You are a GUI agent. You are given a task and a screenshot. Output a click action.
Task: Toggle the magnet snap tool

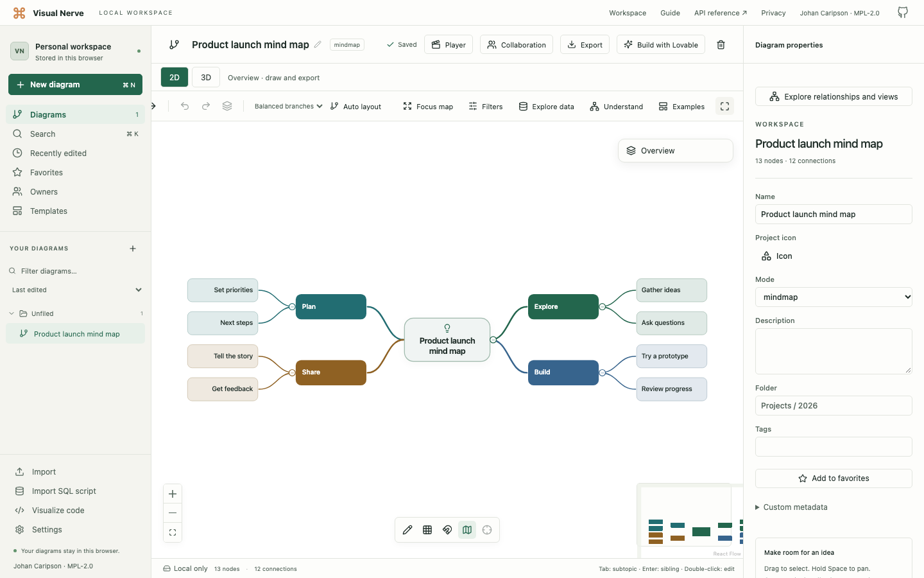pos(447,530)
